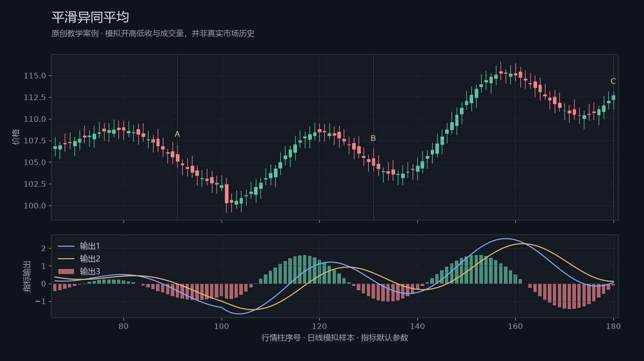Click the 110.0 price tick label
Image resolution: width=644 pixels, height=361 pixels.
[x=35, y=119]
